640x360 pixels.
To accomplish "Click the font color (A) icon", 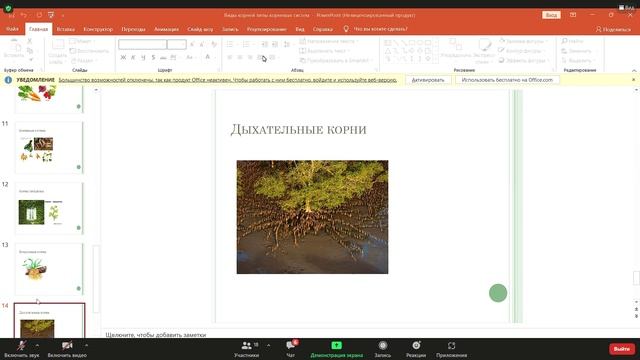I will tap(207, 58).
